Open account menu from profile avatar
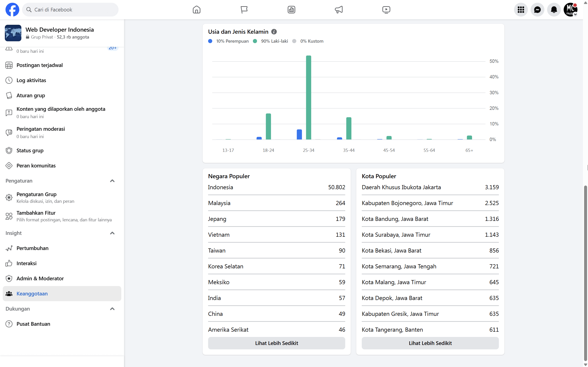Screen dimensions: 588x367 570,10
